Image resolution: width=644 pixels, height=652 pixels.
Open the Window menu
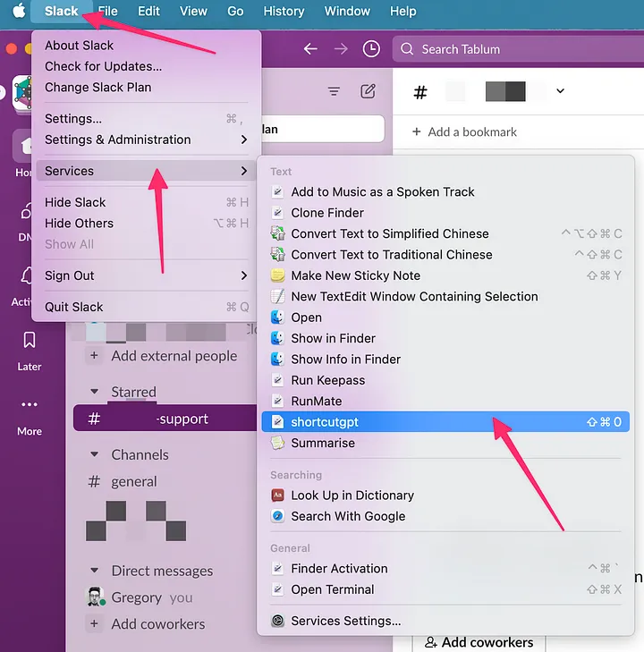point(347,11)
